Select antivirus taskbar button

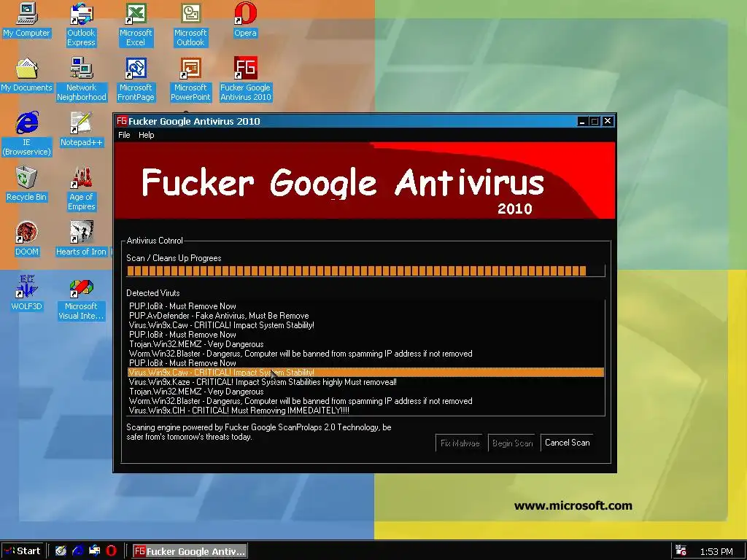tap(190, 551)
